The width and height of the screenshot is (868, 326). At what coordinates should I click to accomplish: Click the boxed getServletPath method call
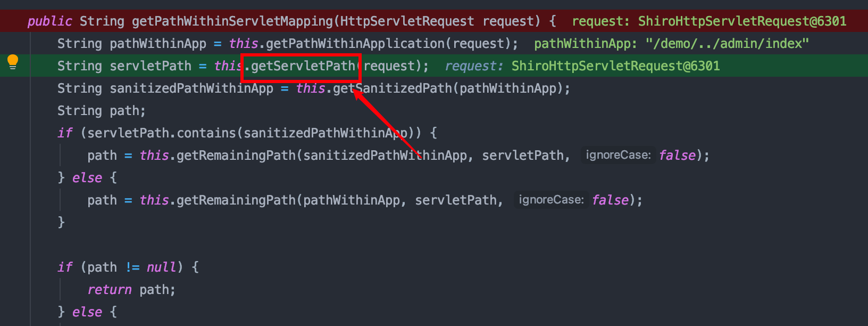302,66
